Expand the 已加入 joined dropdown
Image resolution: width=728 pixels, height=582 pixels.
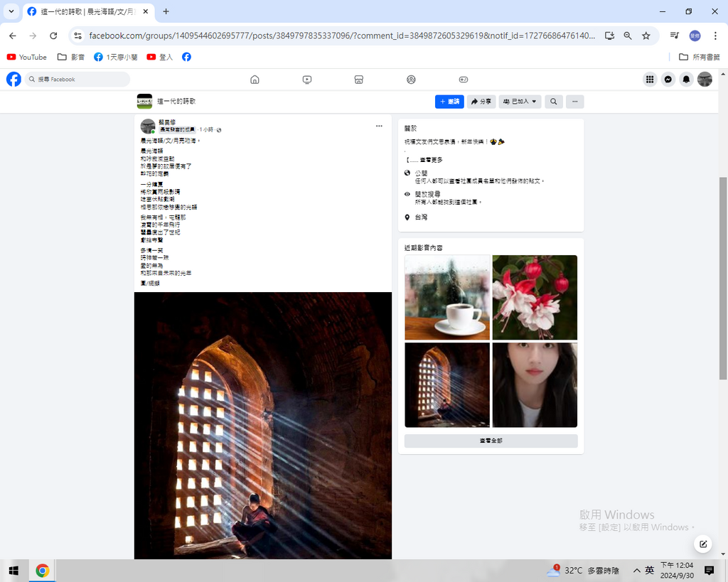(x=520, y=102)
